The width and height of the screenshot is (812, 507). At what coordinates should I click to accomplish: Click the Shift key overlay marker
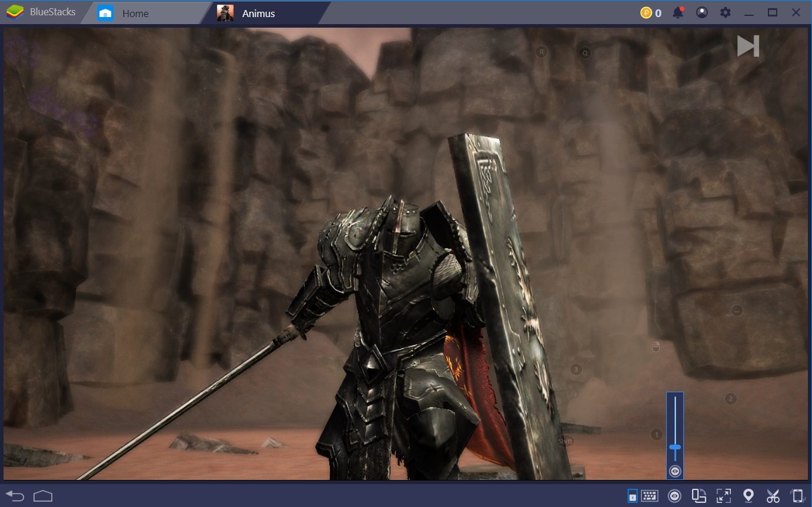(565, 441)
